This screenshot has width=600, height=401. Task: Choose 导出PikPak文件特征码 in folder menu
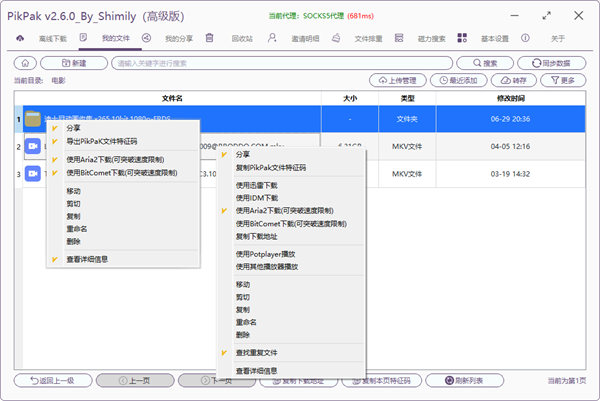[123, 141]
